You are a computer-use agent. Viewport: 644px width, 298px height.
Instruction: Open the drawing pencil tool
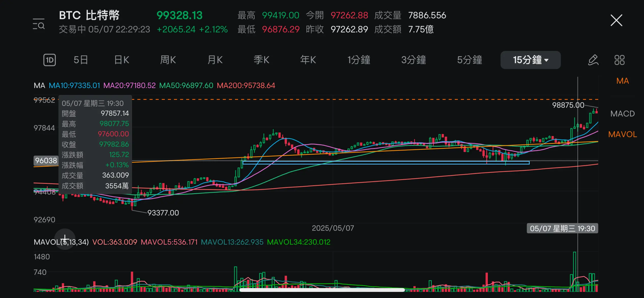(x=593, y=60)
